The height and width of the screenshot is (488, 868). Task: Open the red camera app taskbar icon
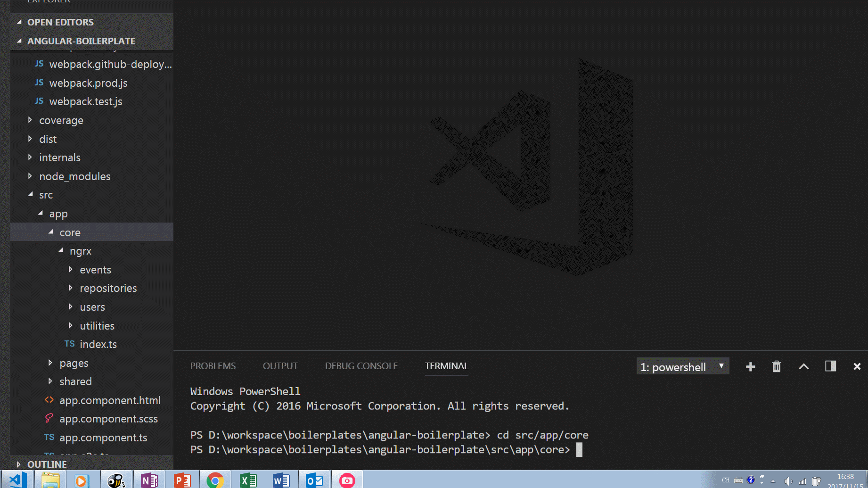[347, 480]
